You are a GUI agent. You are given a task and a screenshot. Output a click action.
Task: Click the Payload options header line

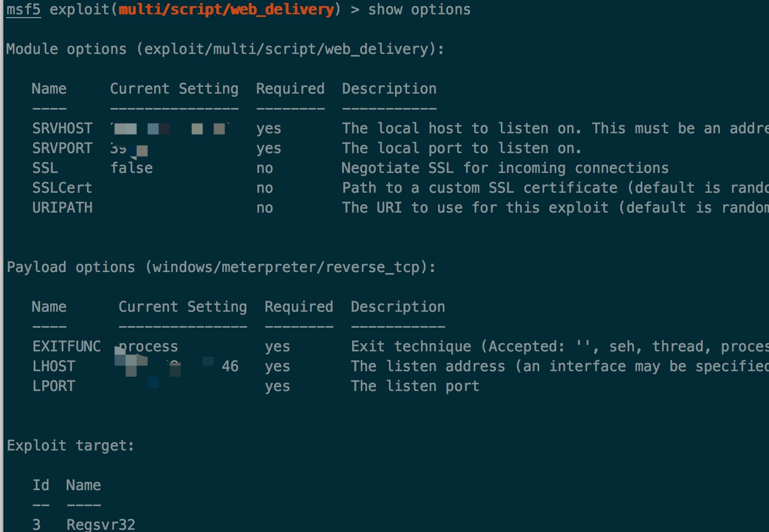coord(221,267)
